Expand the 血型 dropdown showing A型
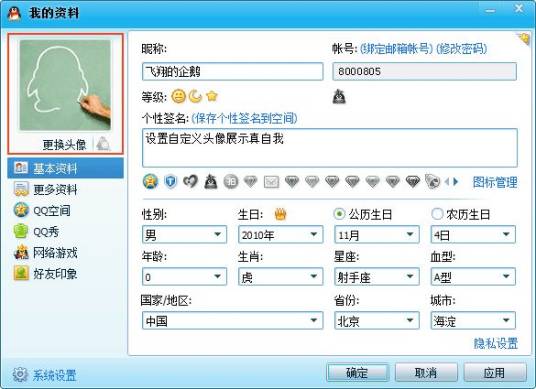Image resolution: width=536 pixels, height=389 pixels. 473,277
